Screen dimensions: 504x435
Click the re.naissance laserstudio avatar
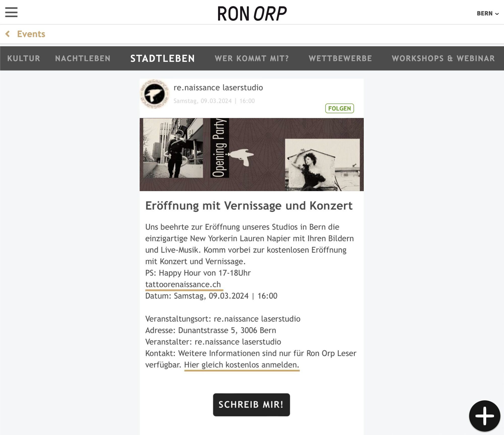pos(154,94)
